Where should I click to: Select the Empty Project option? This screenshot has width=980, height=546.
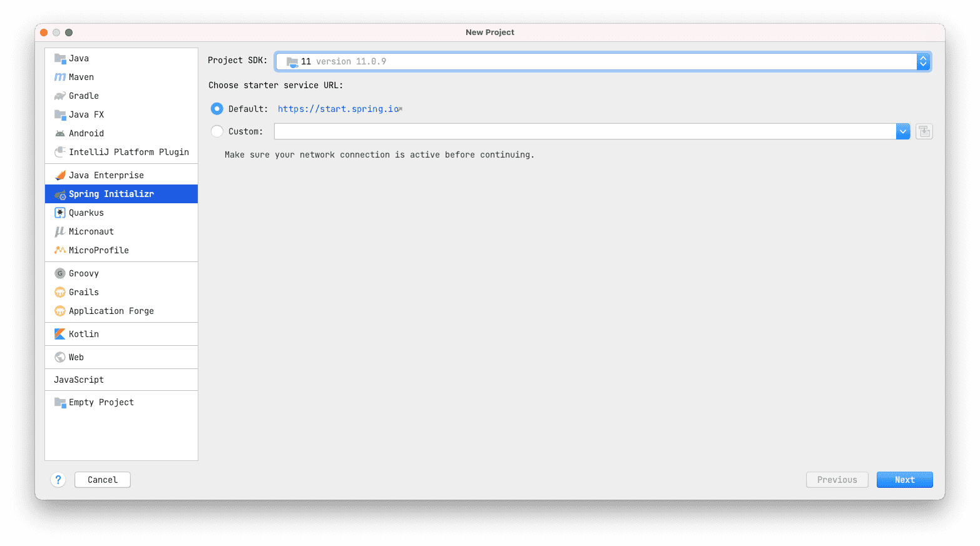click(x=101, y=402)
